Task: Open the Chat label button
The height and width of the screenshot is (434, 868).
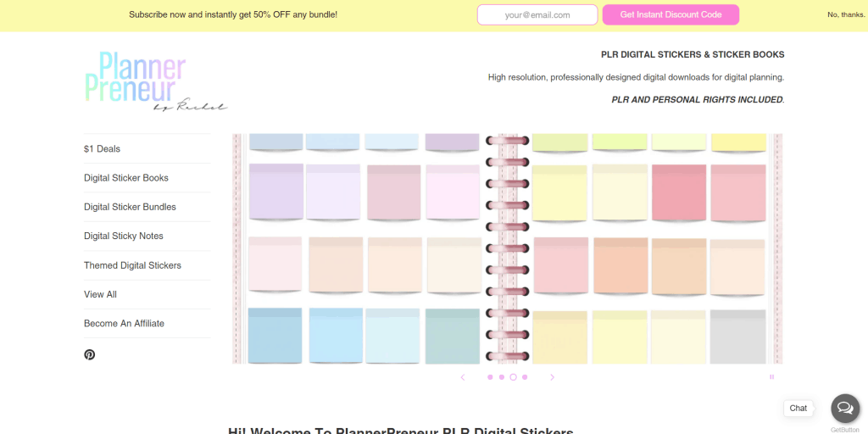Action: pos(798,408)
